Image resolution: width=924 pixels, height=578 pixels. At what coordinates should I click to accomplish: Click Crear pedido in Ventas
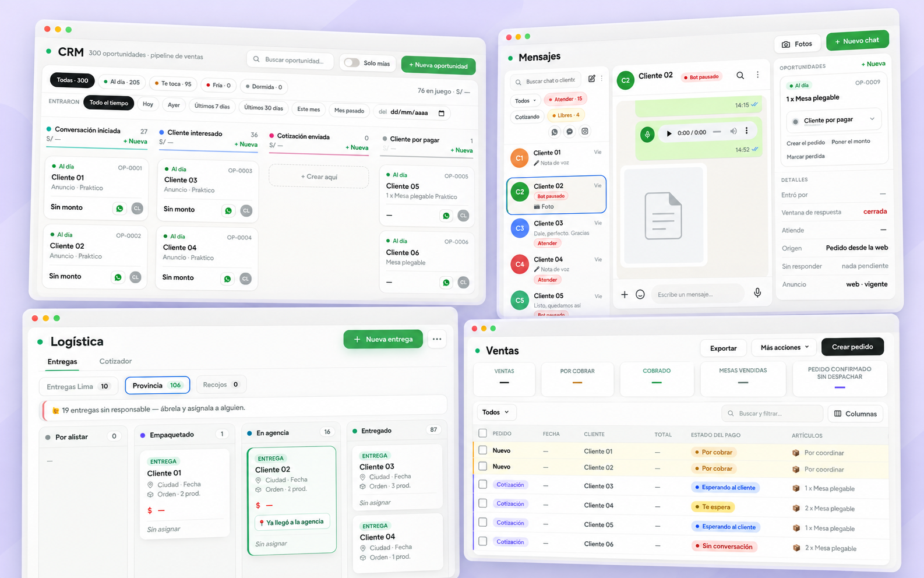pyautogui.click(x=852, y=347)
